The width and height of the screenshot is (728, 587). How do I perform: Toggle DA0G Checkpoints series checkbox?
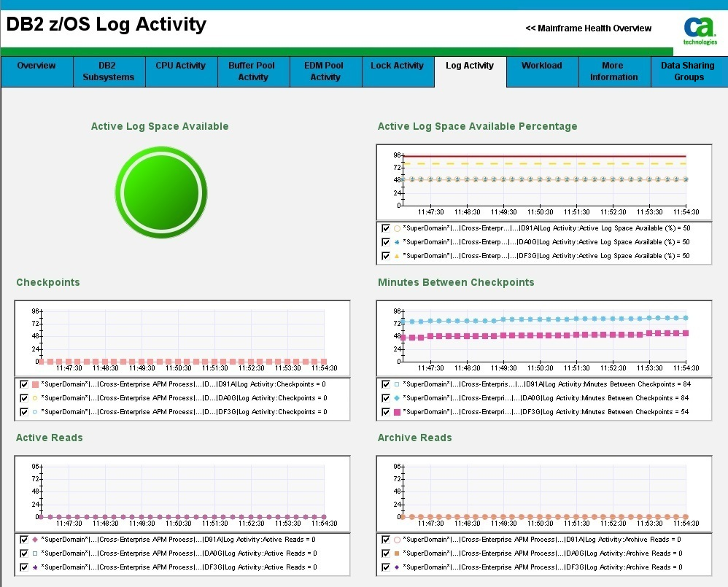tap(24, 398)
